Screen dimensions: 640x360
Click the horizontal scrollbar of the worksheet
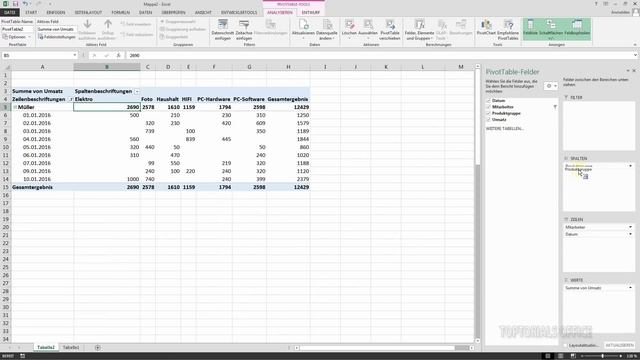click(384, 348)
